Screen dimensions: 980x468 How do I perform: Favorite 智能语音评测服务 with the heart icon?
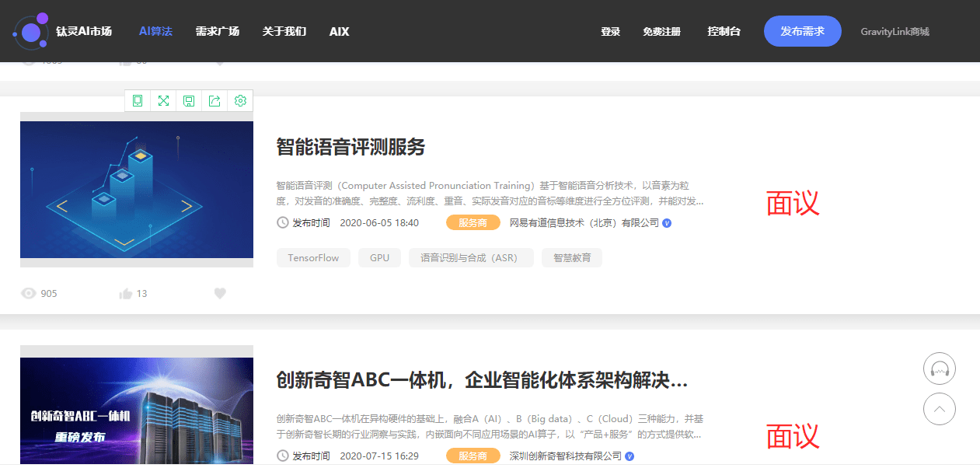220,293
